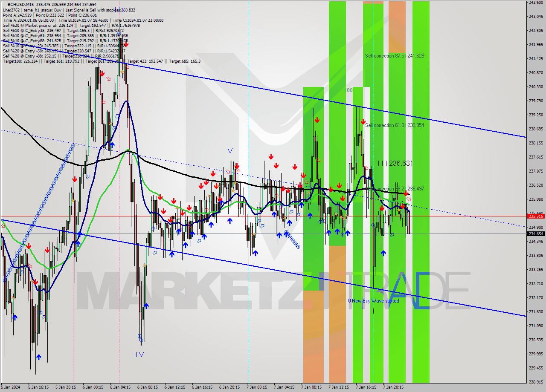Click the 241.965 price axis label

click(536, 45)
